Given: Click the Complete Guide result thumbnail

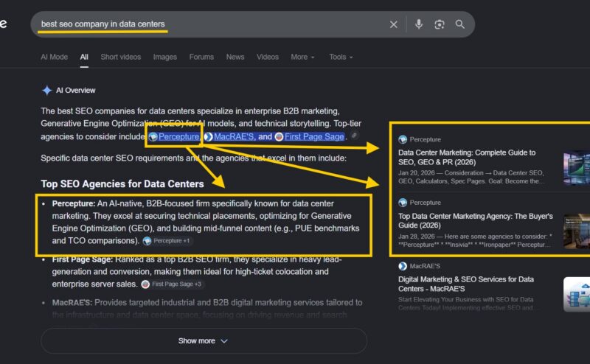Looking at the screenshot, I should [x=577, y=168].
